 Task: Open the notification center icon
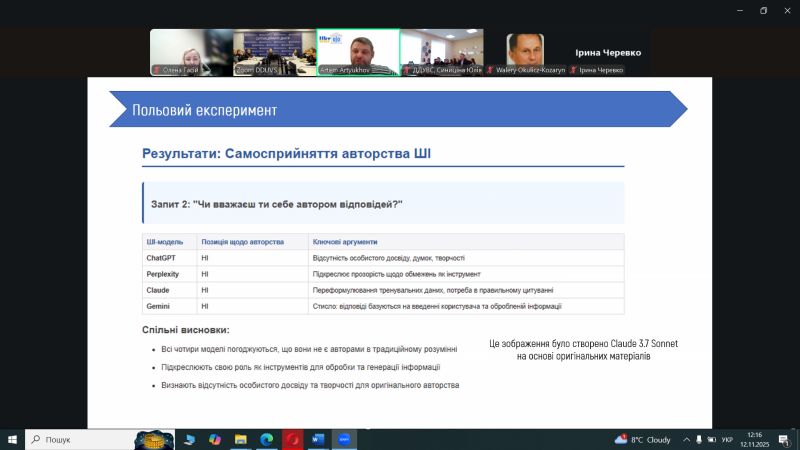tap(786, 439)
